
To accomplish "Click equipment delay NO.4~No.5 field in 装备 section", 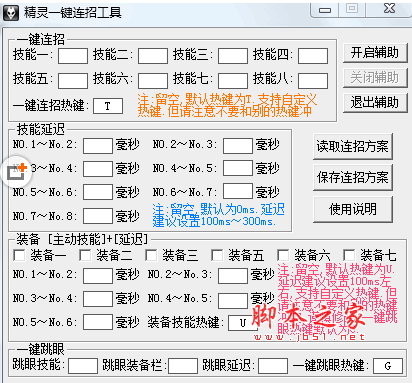I will [x=233, y=301].
